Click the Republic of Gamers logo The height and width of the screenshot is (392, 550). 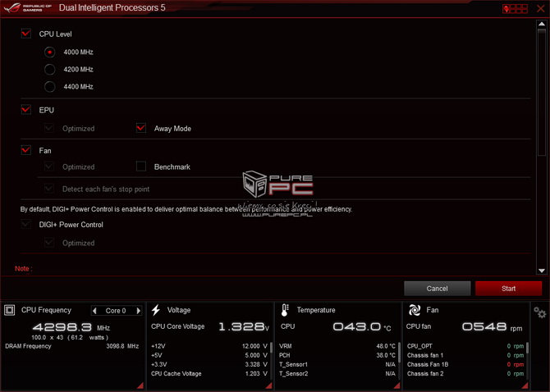tap(27, 7)
